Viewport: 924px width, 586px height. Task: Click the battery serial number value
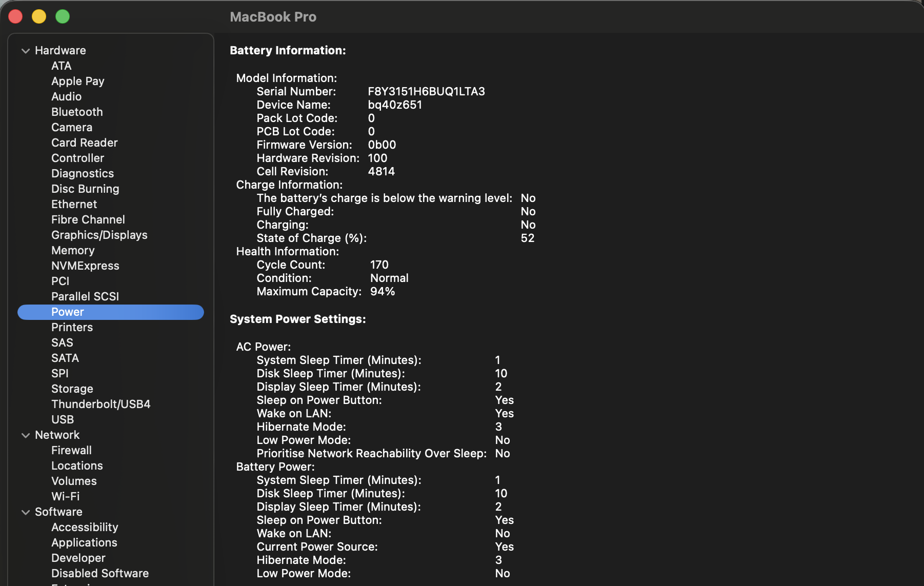click(426, 91)
